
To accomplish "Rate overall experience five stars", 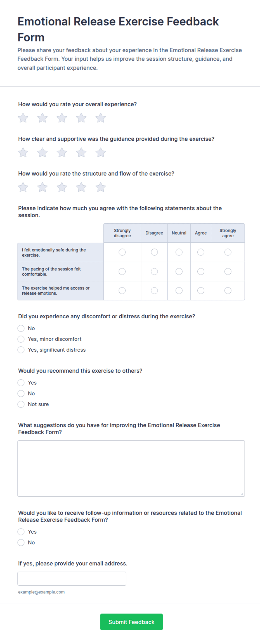I will (x=101, y=118).
